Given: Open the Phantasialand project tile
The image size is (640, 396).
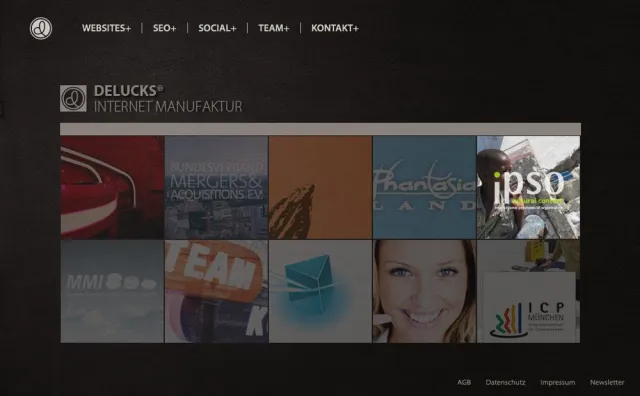Looking at the screenshot, I should point(424,187).
